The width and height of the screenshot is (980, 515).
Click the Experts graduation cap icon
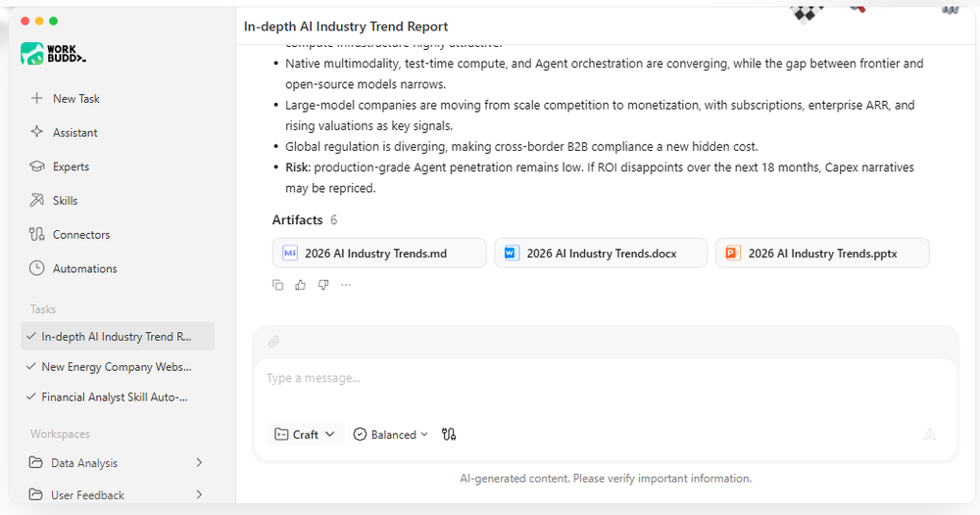pyautogui.click(x=37, y=166)
